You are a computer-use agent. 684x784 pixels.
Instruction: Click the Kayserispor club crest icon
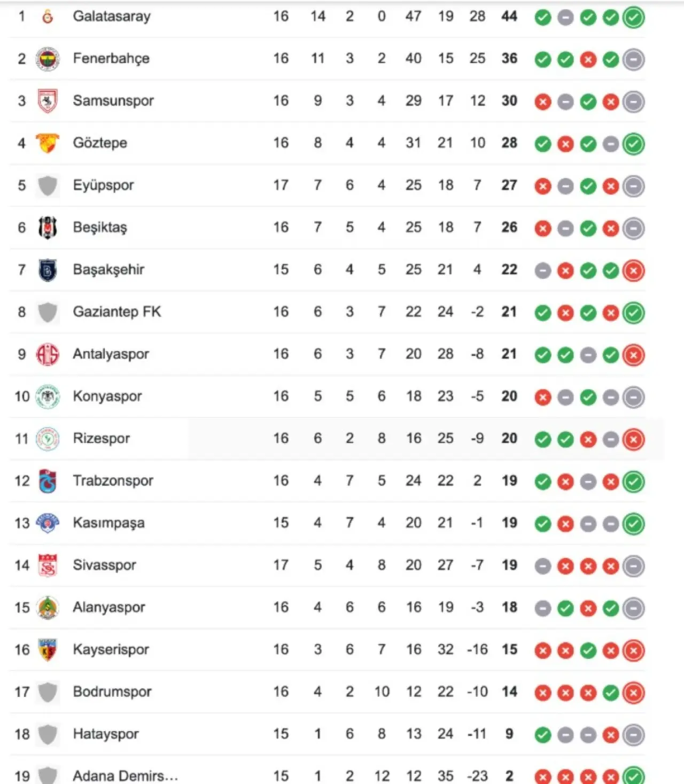pyautogui.click(x=48, y=650)
